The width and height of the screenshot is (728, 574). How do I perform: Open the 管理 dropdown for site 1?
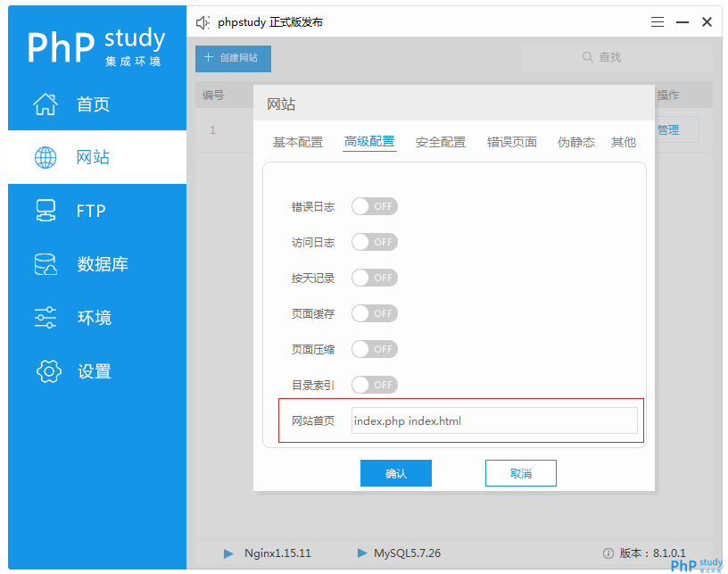click(x=676, y=129)
